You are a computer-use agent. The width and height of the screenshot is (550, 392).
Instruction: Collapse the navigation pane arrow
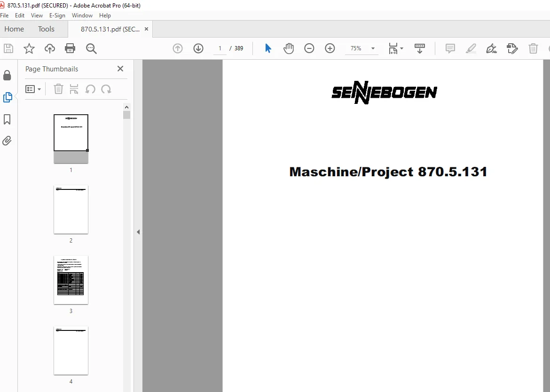tap(138, 232)
